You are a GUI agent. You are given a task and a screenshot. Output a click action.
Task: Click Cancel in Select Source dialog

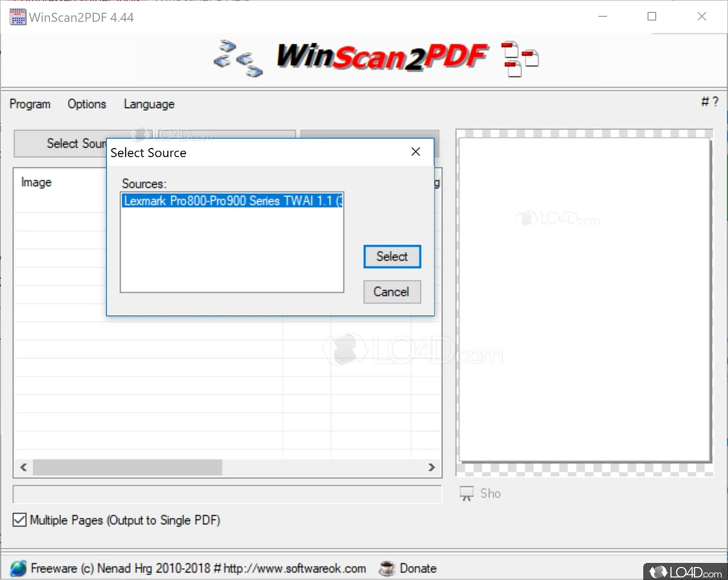pos(392,292)
